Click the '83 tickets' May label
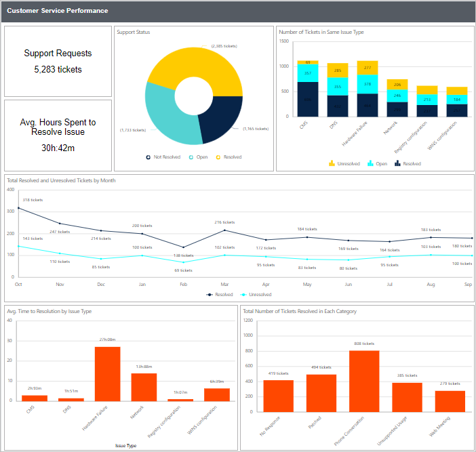The height and width of the screenshot is (452, 476). click(x=307, y=268)
